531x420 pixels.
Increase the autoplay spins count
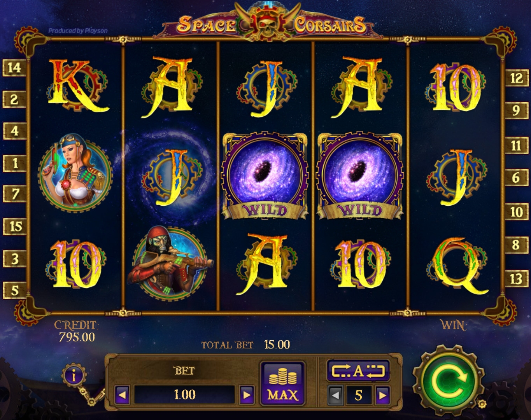[x=382, y=395]
